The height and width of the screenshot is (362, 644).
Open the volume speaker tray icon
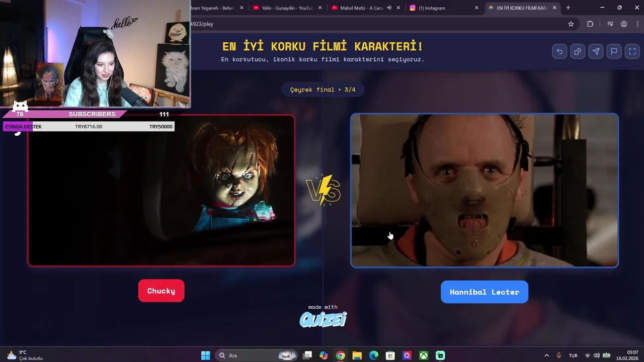coord(597,355)
